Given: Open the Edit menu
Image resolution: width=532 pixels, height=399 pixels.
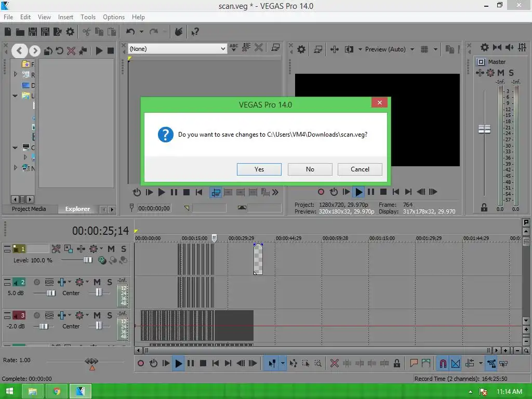Looking at the screenshot, I should [25, 17].
